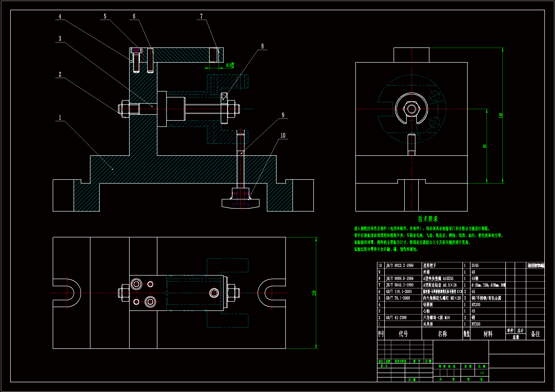This screenshot has height=392, width=555.
Task: Select the JB/T 8008.5-1999 code cell
Action: pos(400,279)
